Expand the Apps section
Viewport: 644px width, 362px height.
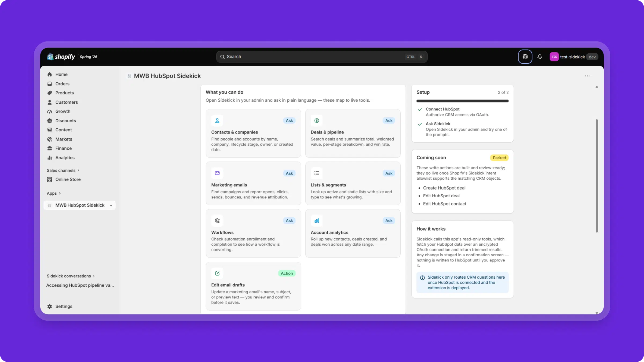coord(54,193)
